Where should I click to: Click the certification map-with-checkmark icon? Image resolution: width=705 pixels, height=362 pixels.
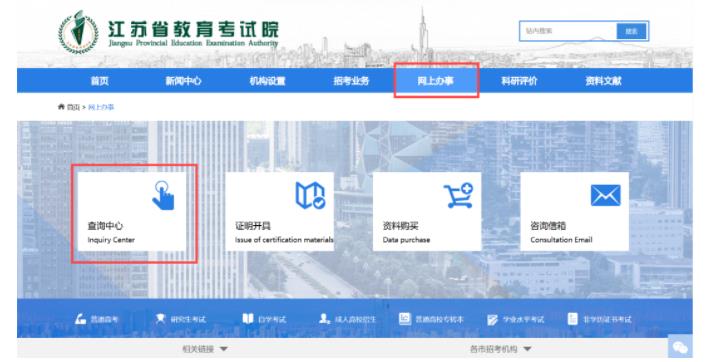pos(310,195)
